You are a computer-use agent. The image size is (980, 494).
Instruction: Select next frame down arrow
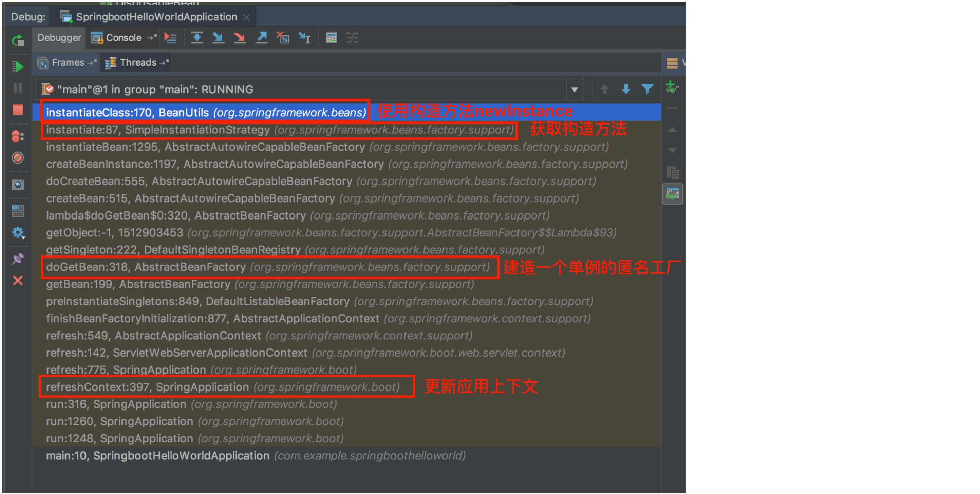pyautogui.click(x=626, y=89)
